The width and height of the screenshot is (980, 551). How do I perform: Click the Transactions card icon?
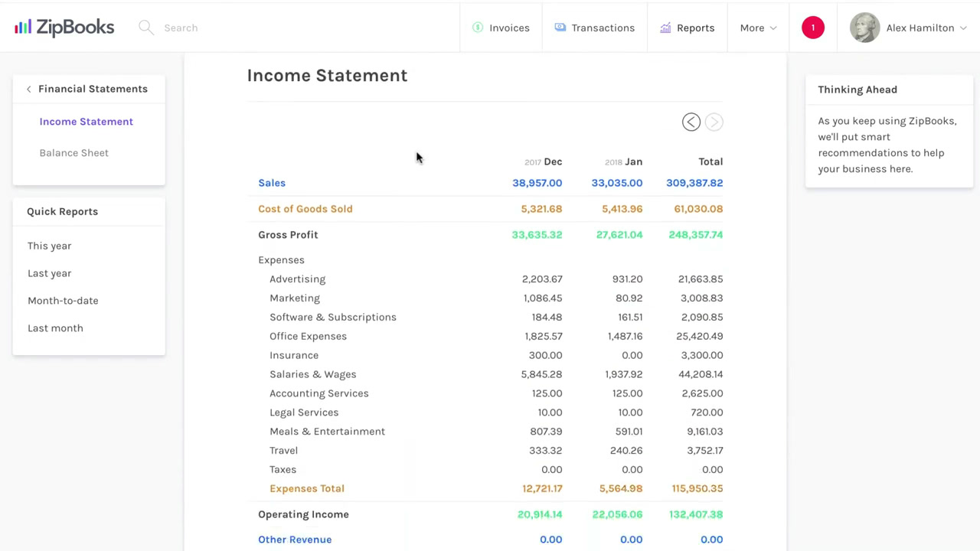[x=560, y=28]
